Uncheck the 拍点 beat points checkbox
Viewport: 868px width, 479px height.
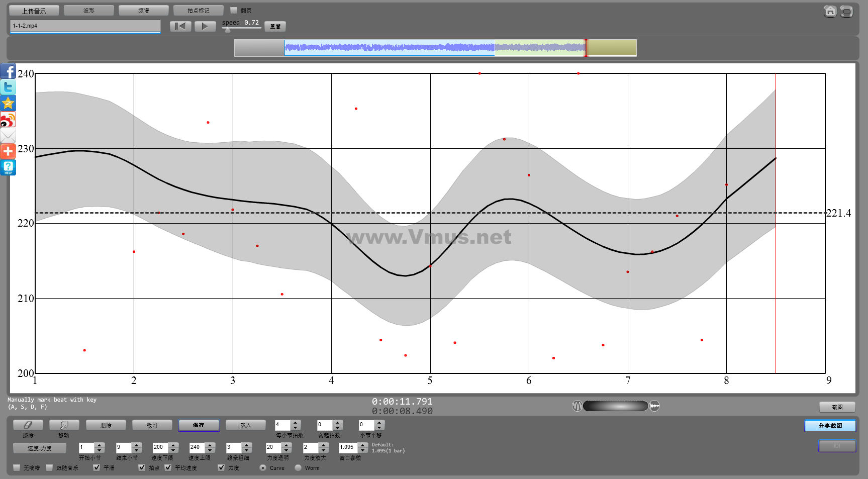pyautogui.click(x=142, y=467)
